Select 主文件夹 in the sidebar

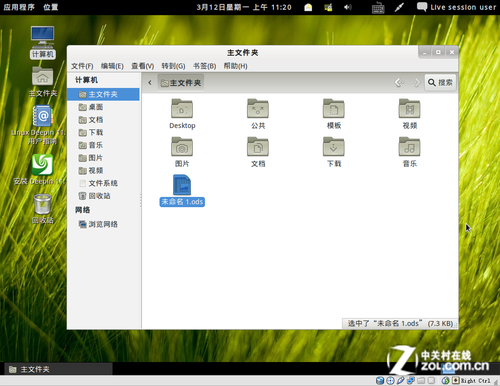[103, 94]
